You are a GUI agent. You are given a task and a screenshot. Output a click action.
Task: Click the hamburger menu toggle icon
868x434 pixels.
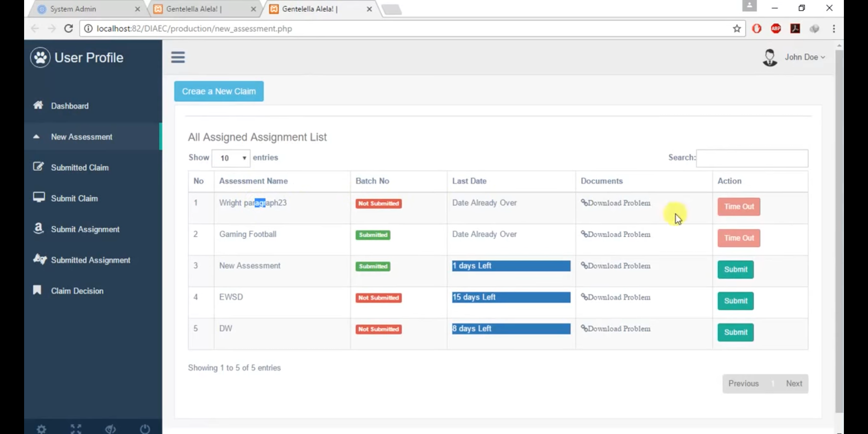tap(178, 57)
